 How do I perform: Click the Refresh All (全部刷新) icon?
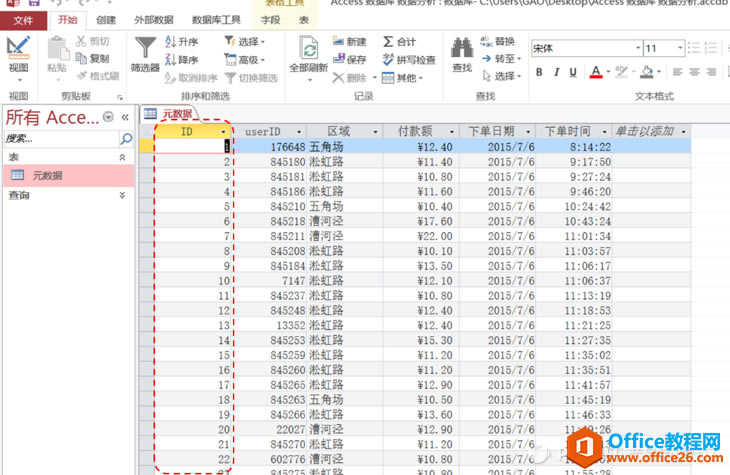click(x=309, y=48)
